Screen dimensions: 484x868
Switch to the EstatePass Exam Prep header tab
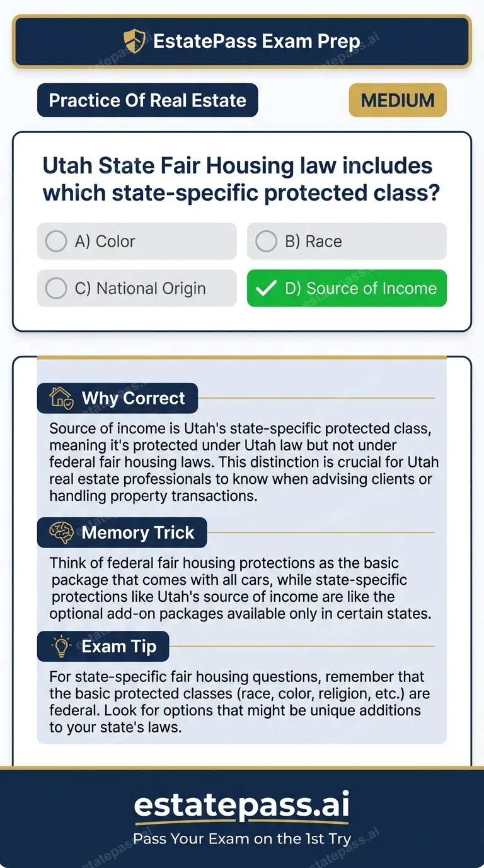(x=242, y=41)
